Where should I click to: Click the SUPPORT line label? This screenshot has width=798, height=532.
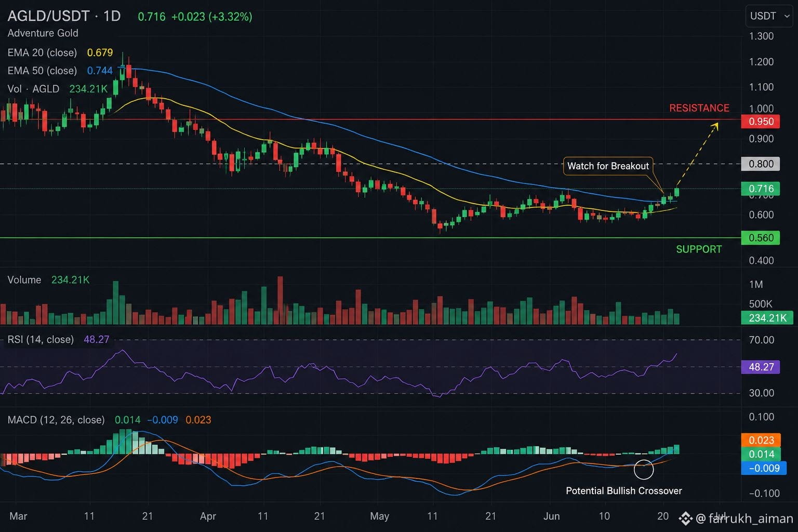699,249
